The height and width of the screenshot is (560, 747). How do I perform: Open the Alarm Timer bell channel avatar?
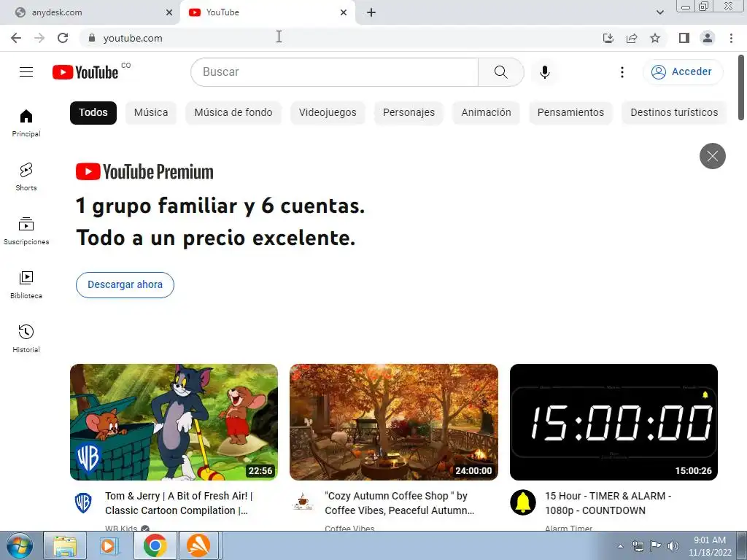(x=523, y=503)
